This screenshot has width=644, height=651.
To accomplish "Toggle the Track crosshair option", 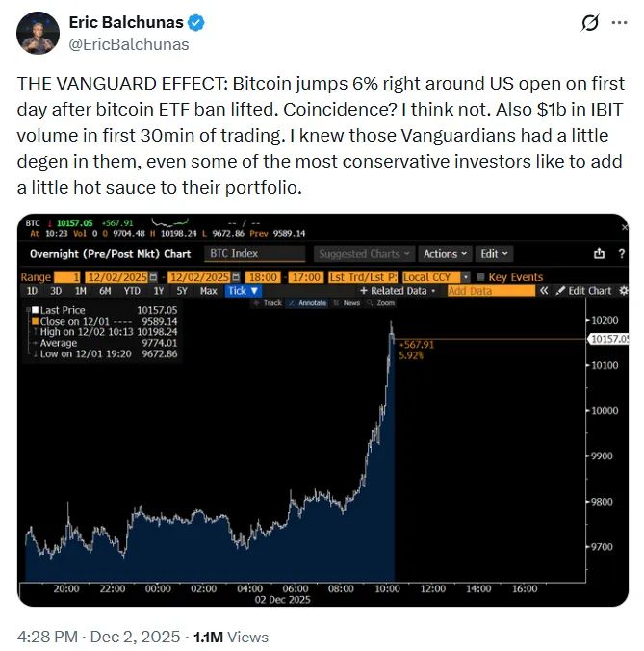I will point(267,303).
